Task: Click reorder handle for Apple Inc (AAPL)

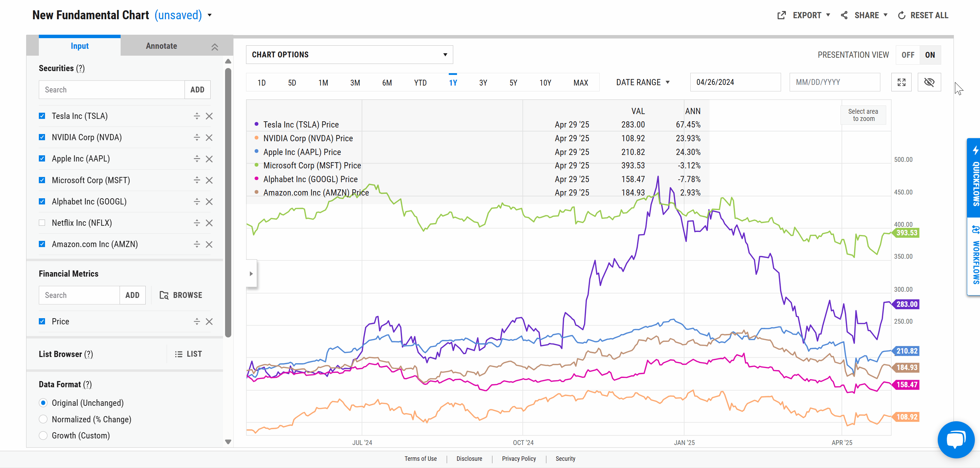Action: pyautogui.click(x=197, y=159)
